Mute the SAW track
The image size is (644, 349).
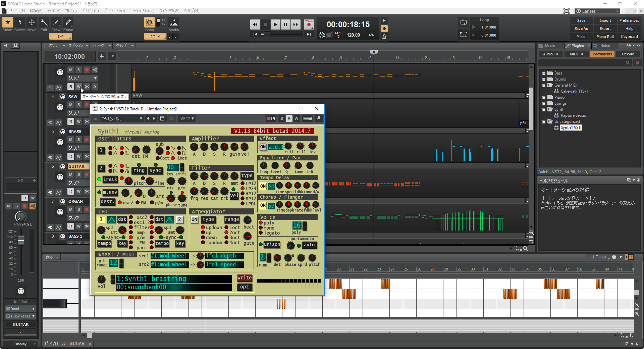71,105
